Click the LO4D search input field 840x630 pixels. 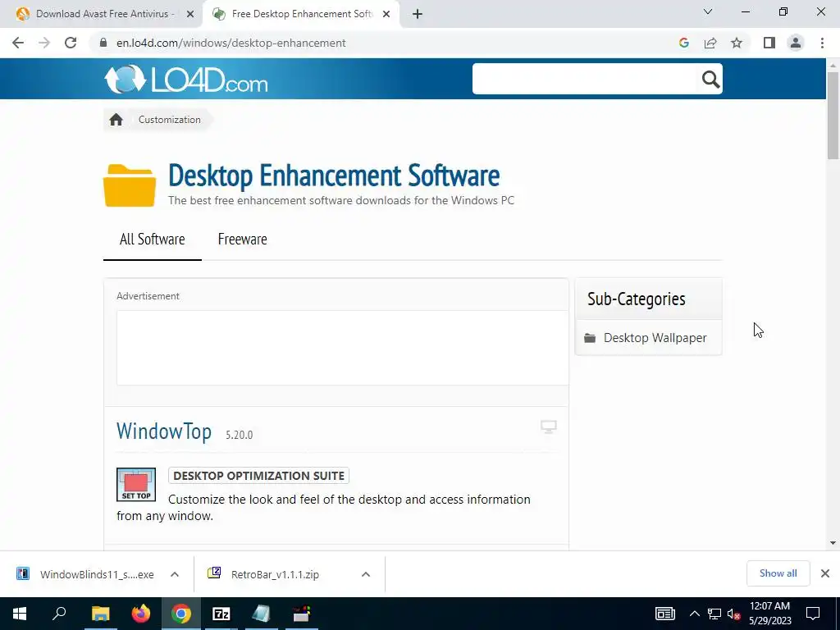(x=586, y=80)
